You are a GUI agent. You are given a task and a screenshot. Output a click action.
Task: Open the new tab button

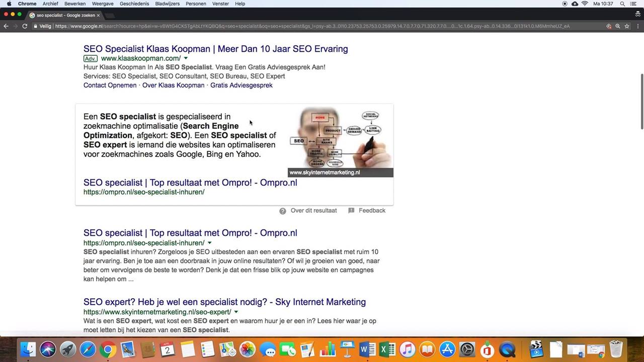110,15
